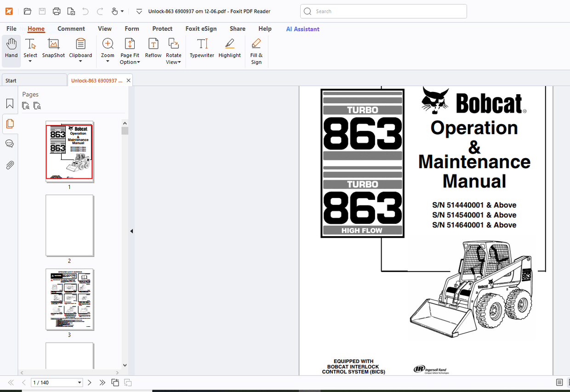This screenshot has width=570, height=392.
Task: Open the Comments panel in the sidebar
Action: coord(10,143)
